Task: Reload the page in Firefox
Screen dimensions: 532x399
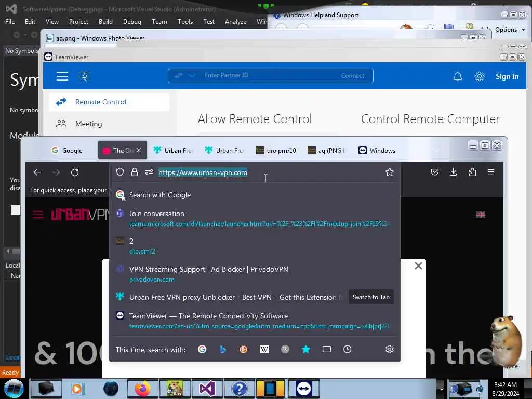Action: pos(75,172)
